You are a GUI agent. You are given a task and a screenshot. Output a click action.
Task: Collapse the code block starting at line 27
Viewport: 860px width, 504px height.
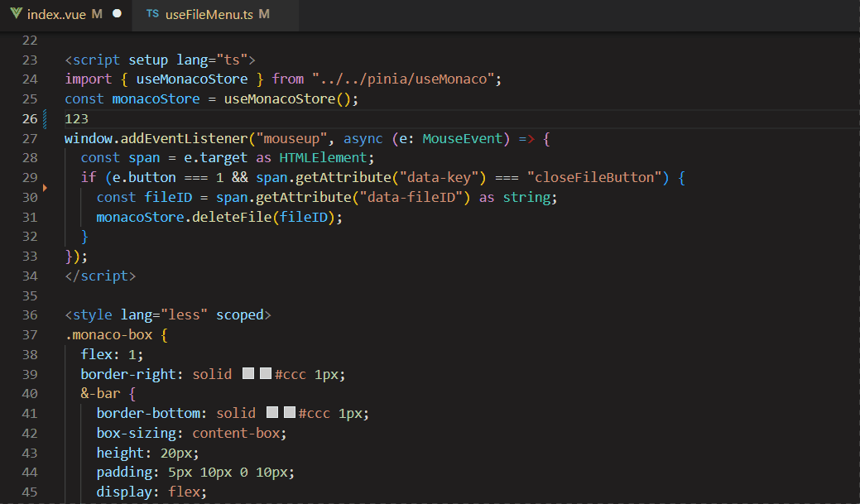(x=48, y=138)
